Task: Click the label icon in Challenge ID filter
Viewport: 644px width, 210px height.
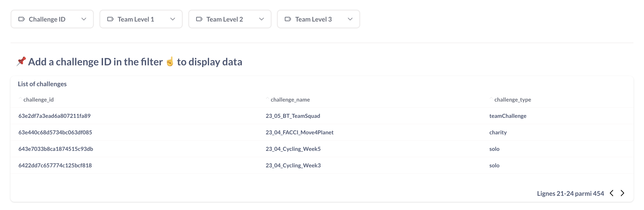Action: [x=22, y=19]
